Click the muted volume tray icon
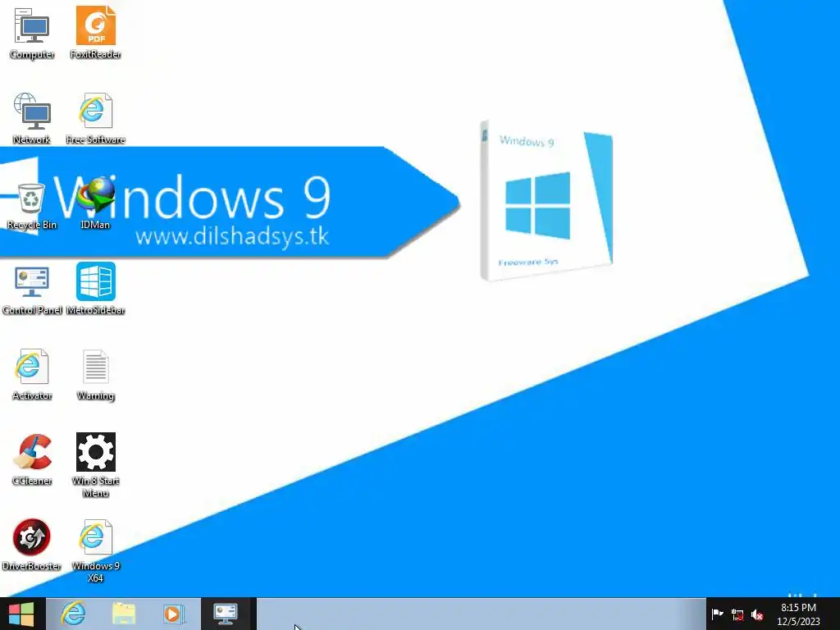This screenshot has width=840, height=630. (757, 614)
